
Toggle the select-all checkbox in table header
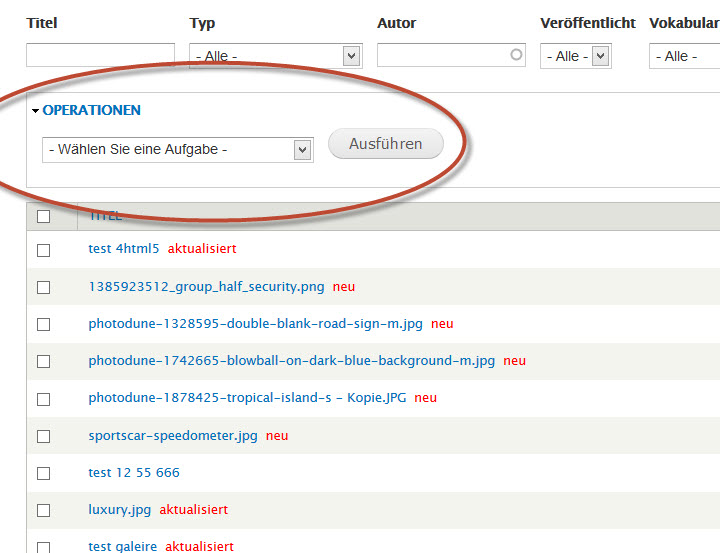[x=43, y=216]
